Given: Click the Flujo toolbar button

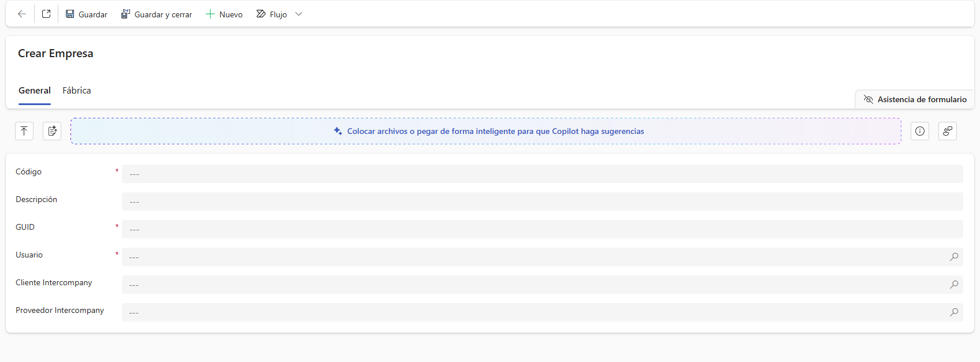Looking at the screenshot, I should (272, 14).
